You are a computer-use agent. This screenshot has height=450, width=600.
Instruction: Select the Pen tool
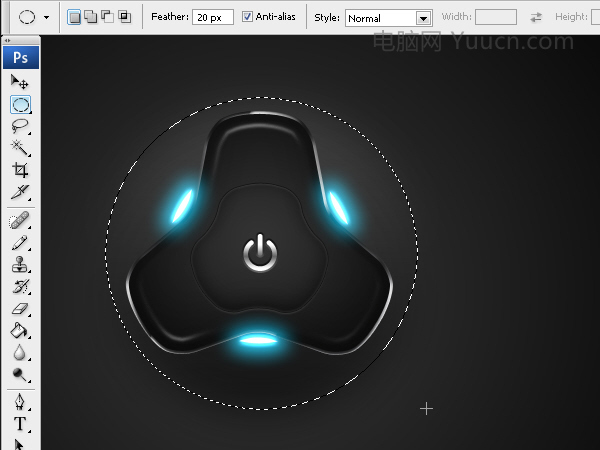coord(20,401)
